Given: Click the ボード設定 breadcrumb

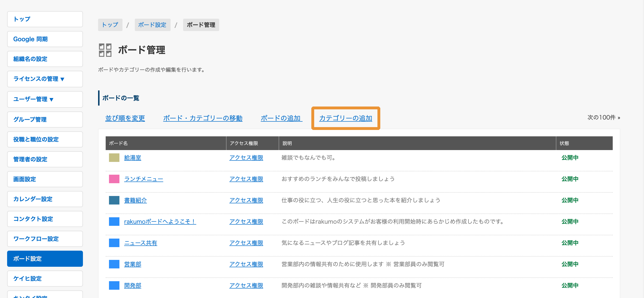Looking at the screenshot, I should click(x=152, y=25).
